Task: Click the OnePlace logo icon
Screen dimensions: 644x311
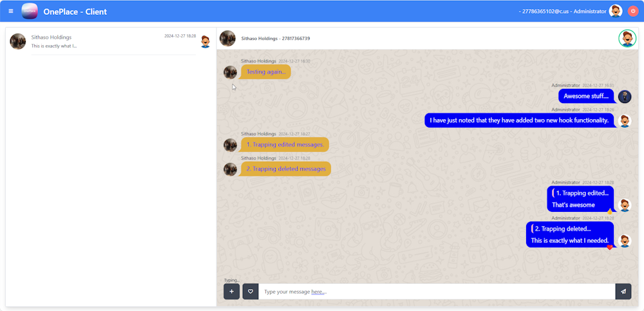Action: 30,11
